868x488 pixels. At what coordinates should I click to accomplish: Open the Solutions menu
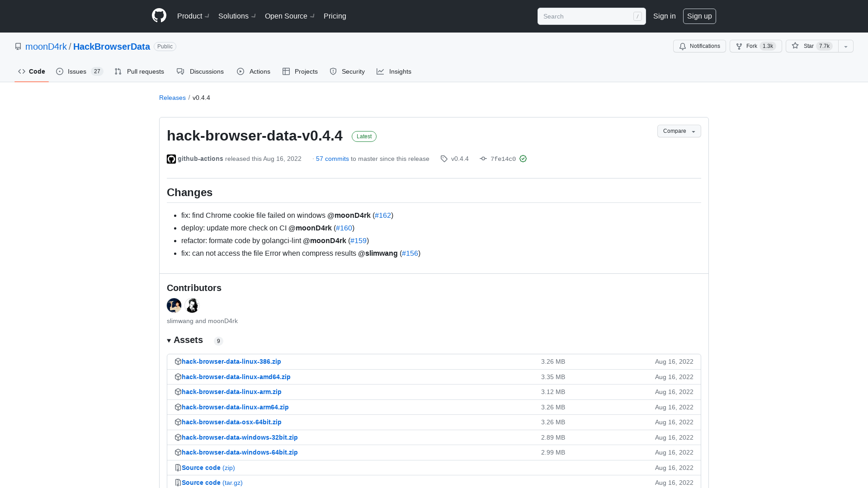(x=237, y=16)
